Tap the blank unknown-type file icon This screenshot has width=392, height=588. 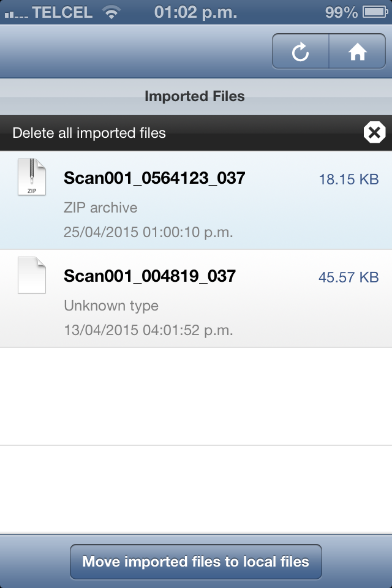31,275
